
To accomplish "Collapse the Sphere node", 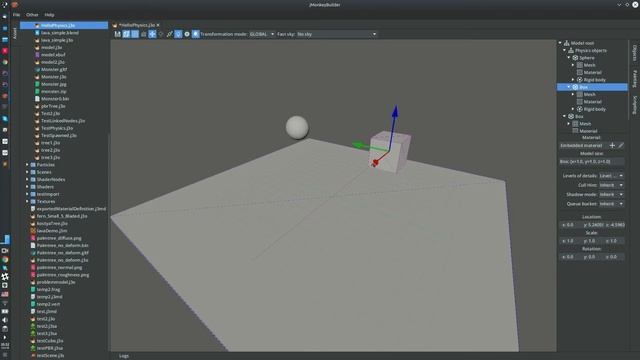I will (569, 58).
